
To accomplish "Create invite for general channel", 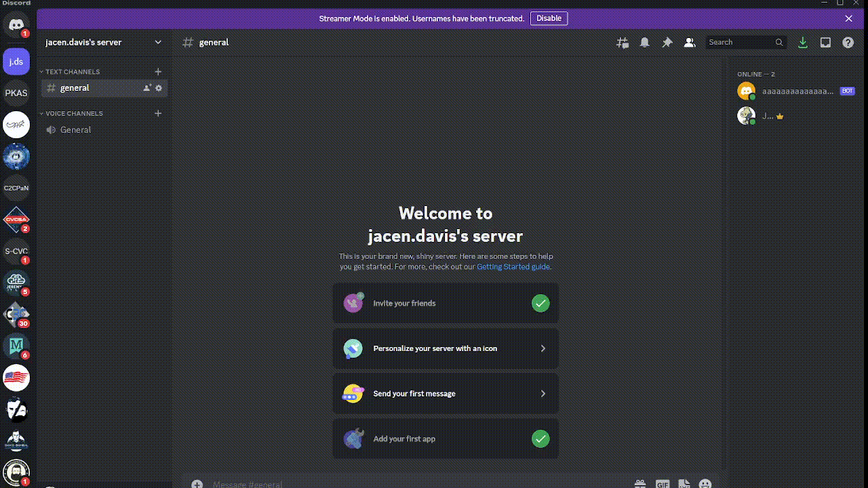I will [147, 88].
